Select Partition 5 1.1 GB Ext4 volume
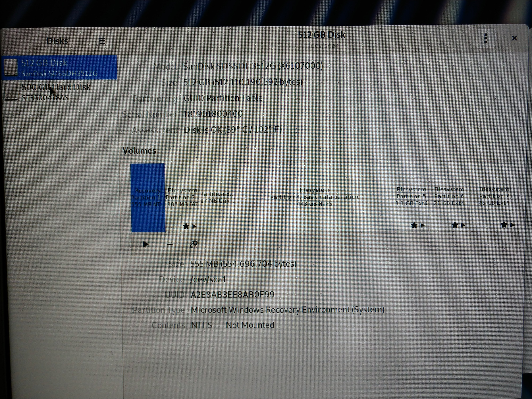Image resolution: width=532 pixels, height=399 pixels. (411, 196)
